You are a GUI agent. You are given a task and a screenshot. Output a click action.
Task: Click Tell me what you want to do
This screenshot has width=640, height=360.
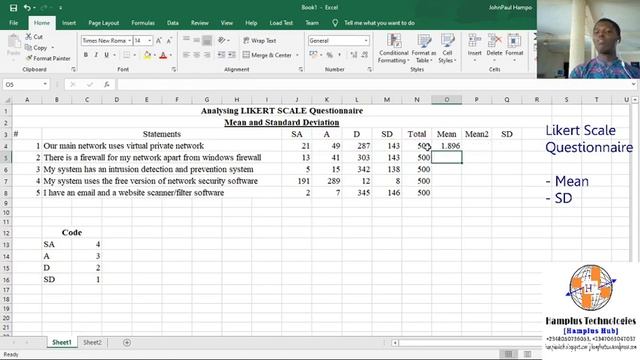pos(379,23)
